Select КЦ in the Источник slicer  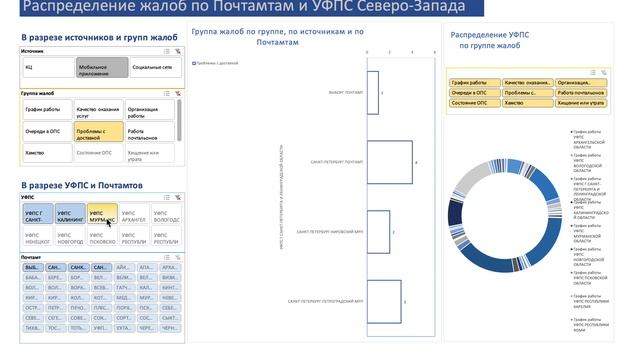[x=48, y=67]
